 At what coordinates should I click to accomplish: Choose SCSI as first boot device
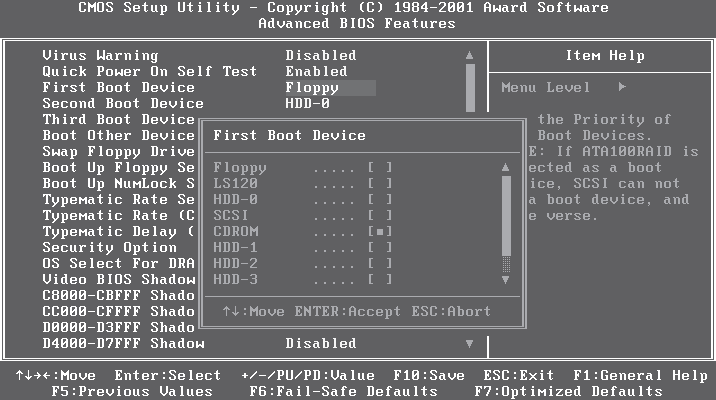coord(379,215)
